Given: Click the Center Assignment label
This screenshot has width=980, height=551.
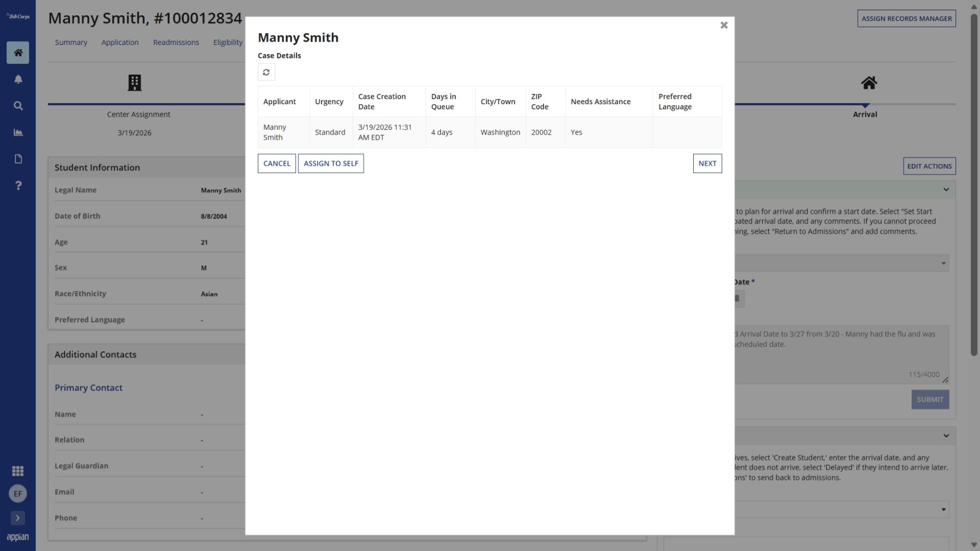Looking at the screenshot, I should (138, 114).
